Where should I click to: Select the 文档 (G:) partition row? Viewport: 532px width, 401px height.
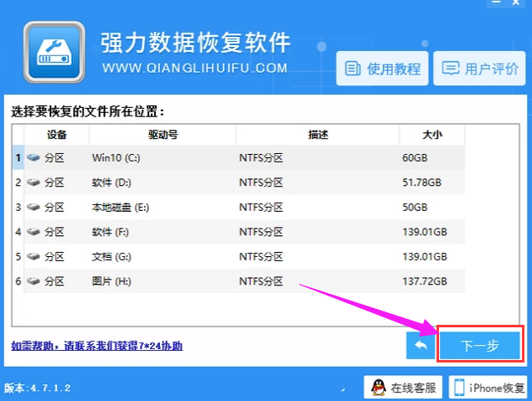(x=239, y=255)
